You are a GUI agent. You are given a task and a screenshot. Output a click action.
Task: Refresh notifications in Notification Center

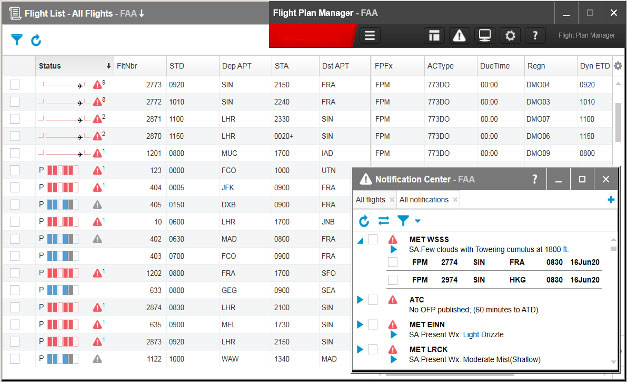[x=364, y=221]
